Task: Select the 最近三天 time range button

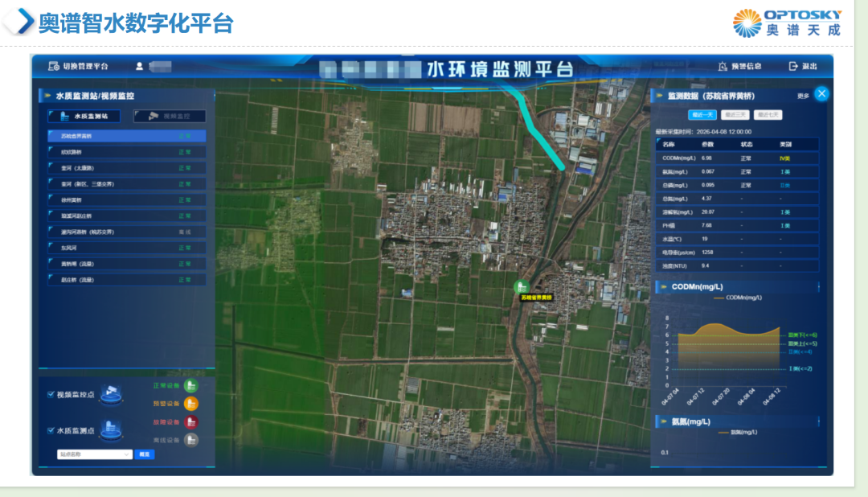Action: pos(735,115)
